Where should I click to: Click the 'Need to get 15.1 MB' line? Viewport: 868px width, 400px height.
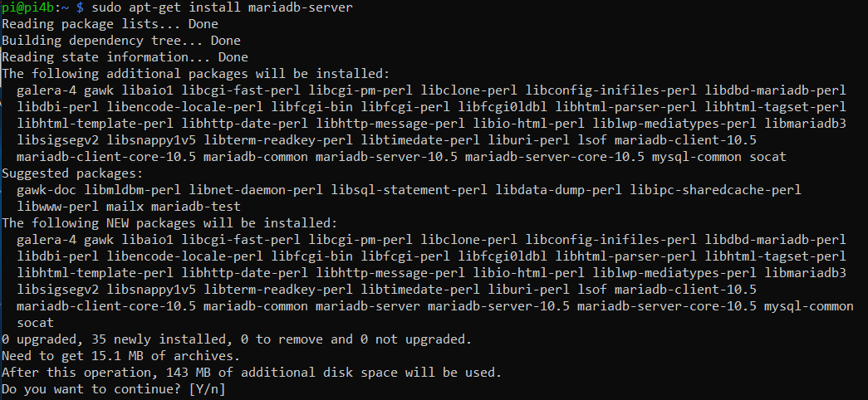click(121, 356)
